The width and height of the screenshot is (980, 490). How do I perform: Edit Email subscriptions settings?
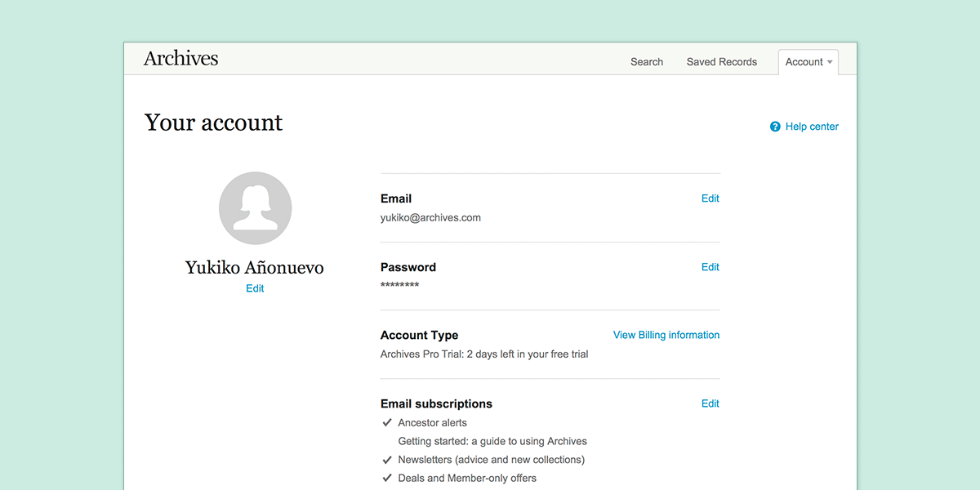tap(710, 403)
